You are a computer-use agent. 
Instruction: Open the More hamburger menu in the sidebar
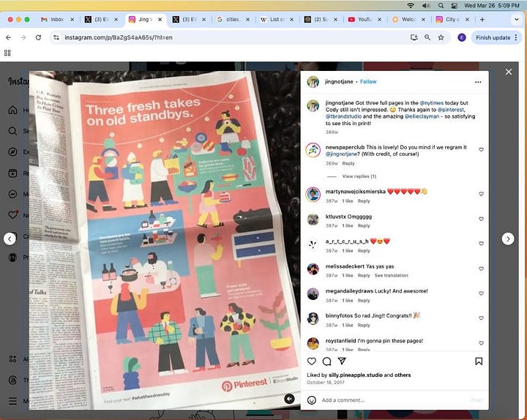(12, 401)
